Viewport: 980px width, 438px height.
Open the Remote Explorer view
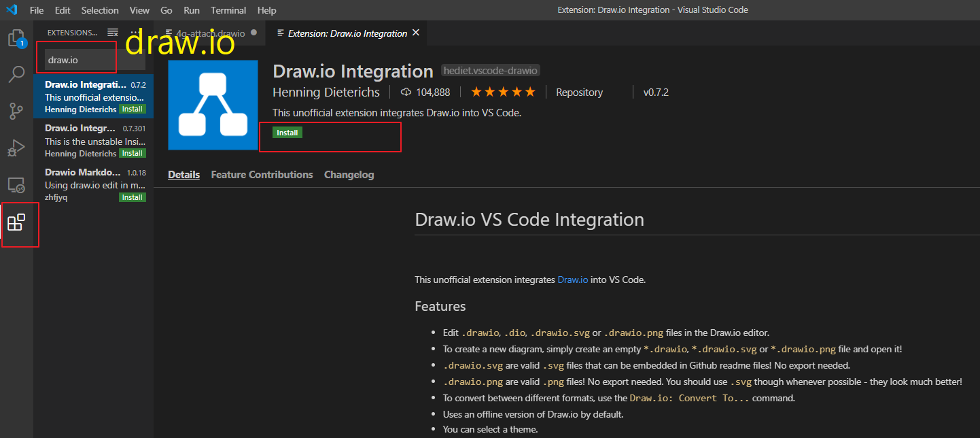pyautogui.click(x=16, y=184)
